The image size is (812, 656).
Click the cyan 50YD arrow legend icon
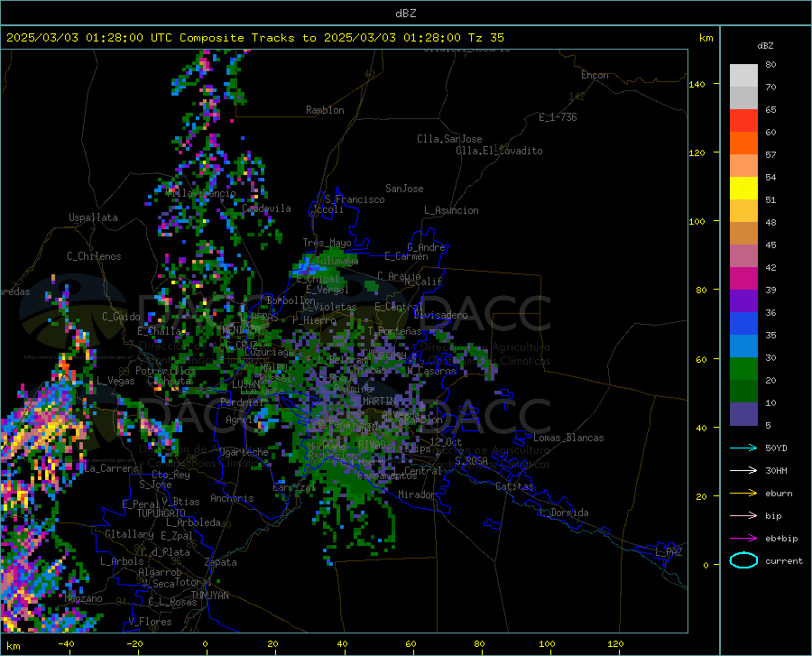pyautogui.click(x=743, y=448)
